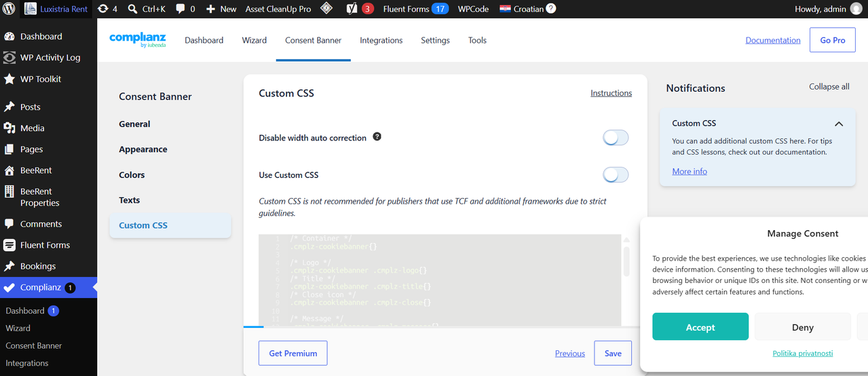The image size is (868, 376).
Task: Open Complianz submenu Dashboard
Action: (32, 311)
